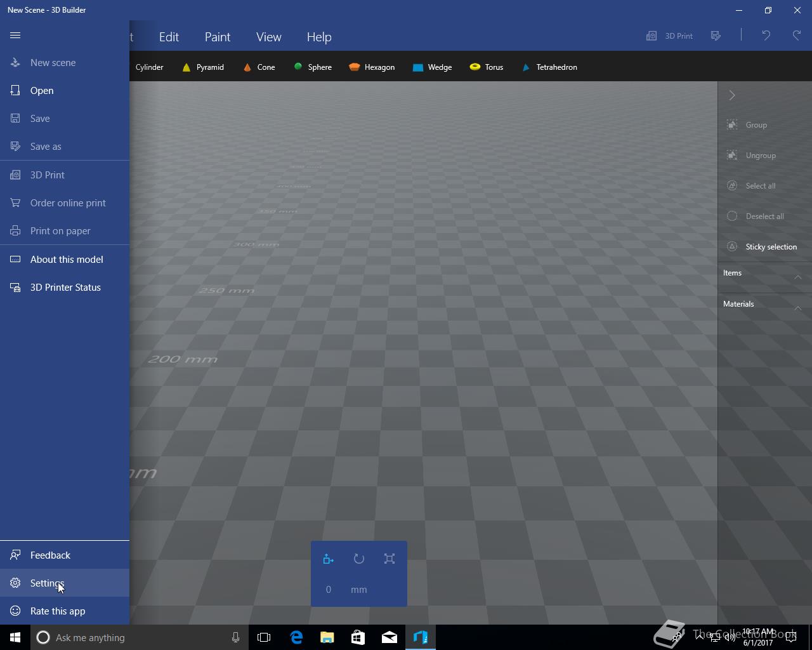
Task: Click 3D Builder taskbar icon
Action: [x=421, y=637]
